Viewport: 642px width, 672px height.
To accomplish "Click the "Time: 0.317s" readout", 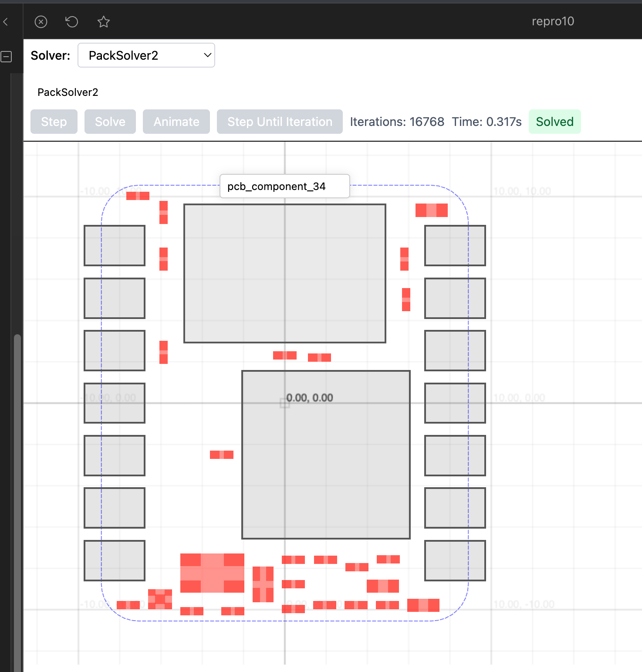I will pos(487,122).
